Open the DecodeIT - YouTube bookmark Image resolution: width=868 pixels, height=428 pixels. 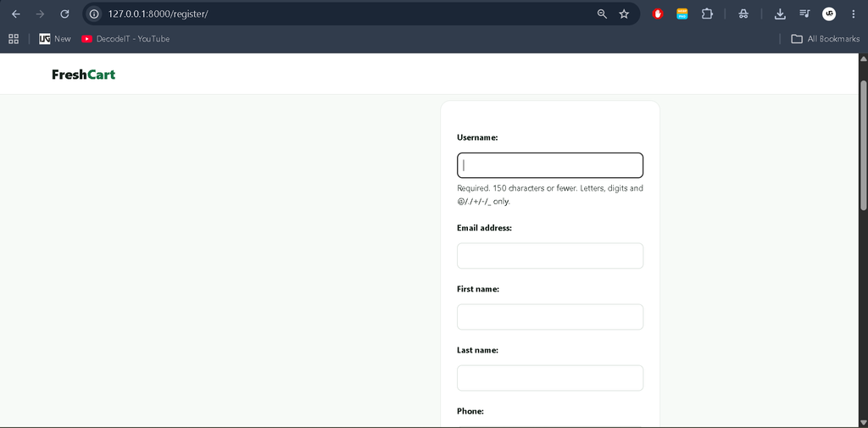(125, 39)
